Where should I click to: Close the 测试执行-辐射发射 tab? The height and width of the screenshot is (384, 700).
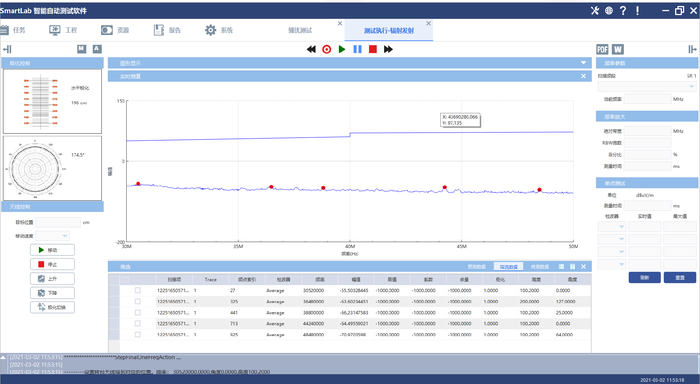tap(429, 23)
